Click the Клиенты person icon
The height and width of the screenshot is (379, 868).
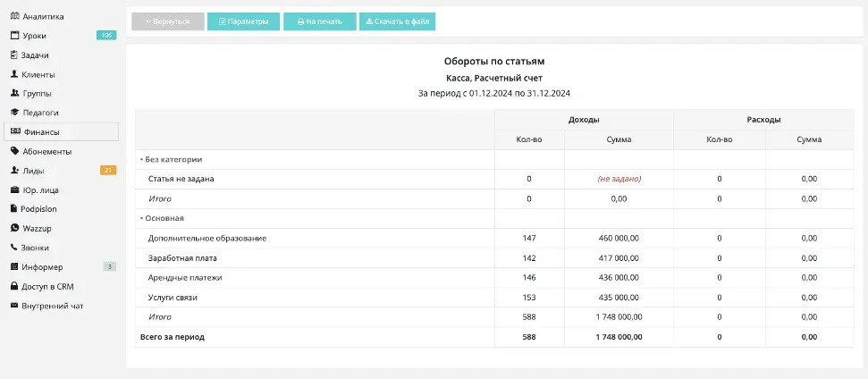coord(14,74)
